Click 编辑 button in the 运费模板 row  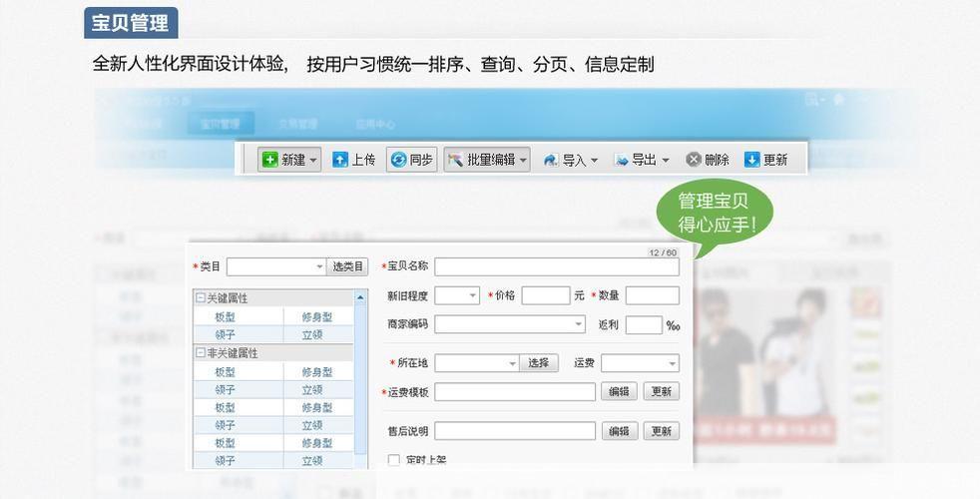620,391
